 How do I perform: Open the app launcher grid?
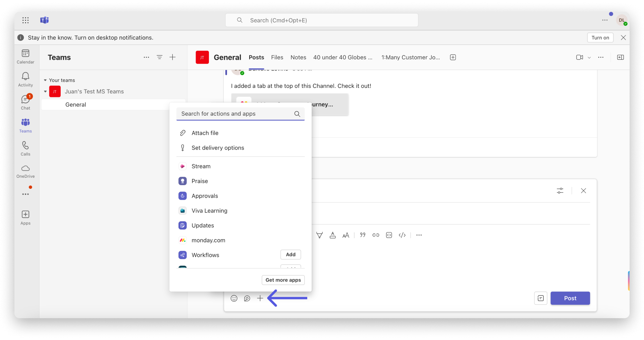click(x=25, y=20)
